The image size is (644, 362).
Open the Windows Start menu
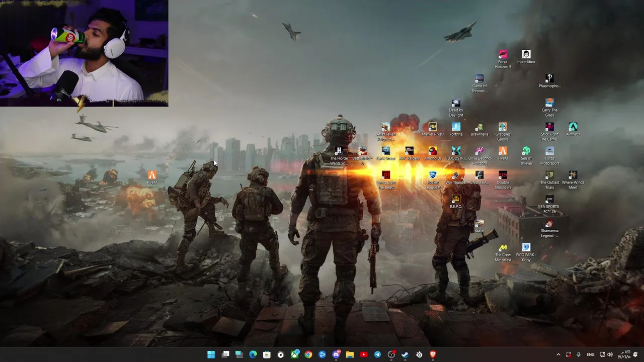tap(211, 354)
